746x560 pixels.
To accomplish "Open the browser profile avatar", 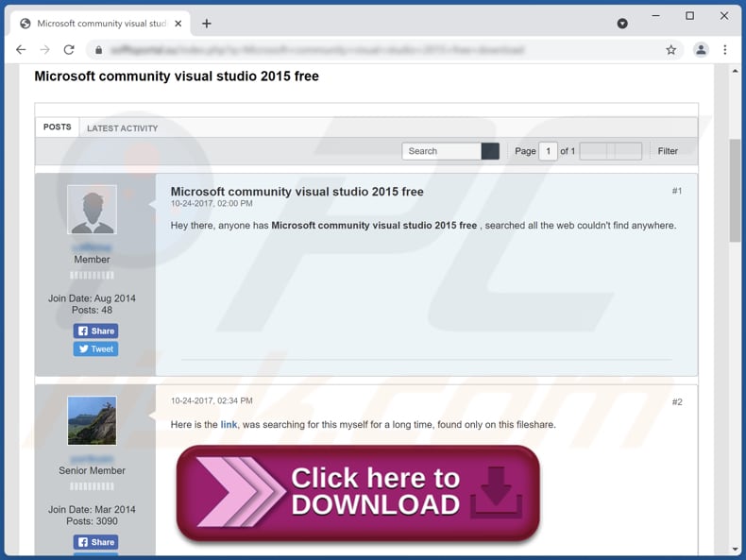I will click(x=701, y=50).
